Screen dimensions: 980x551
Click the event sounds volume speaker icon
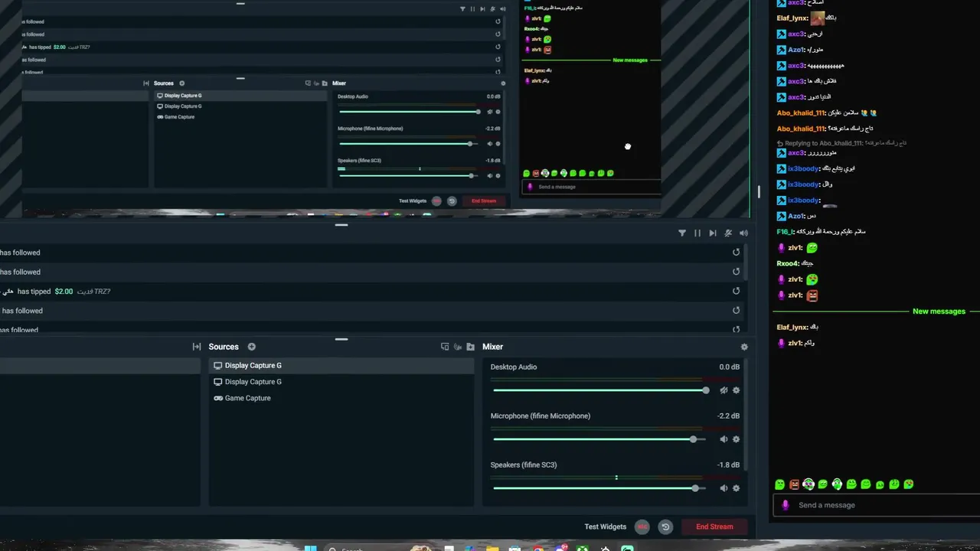(x=743, y=233)
